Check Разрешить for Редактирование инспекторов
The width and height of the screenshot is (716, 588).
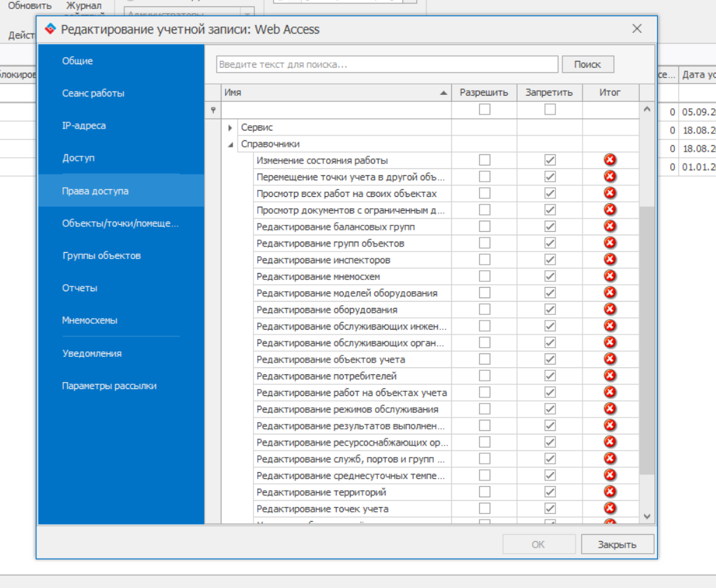point(485,259)
